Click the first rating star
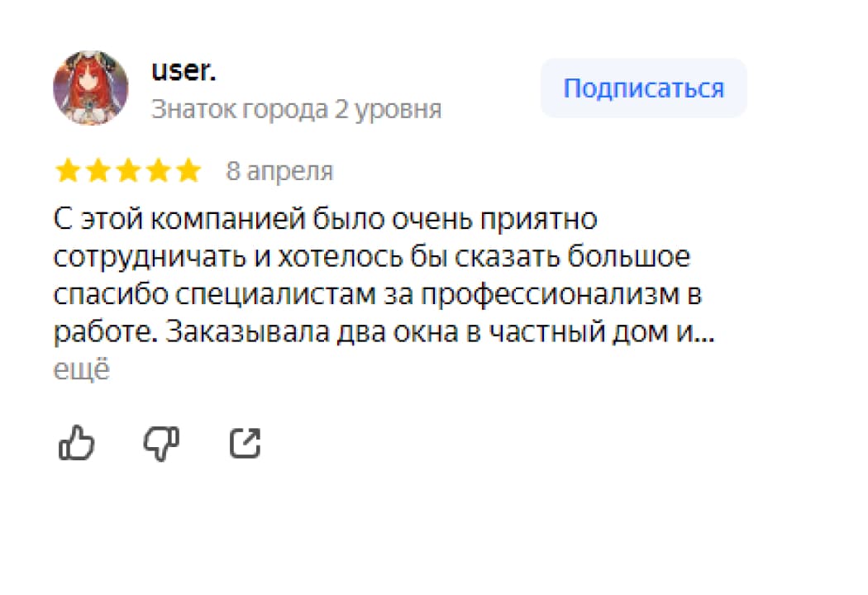The height and width of the screenshot is (595, 868). (67, 171)
